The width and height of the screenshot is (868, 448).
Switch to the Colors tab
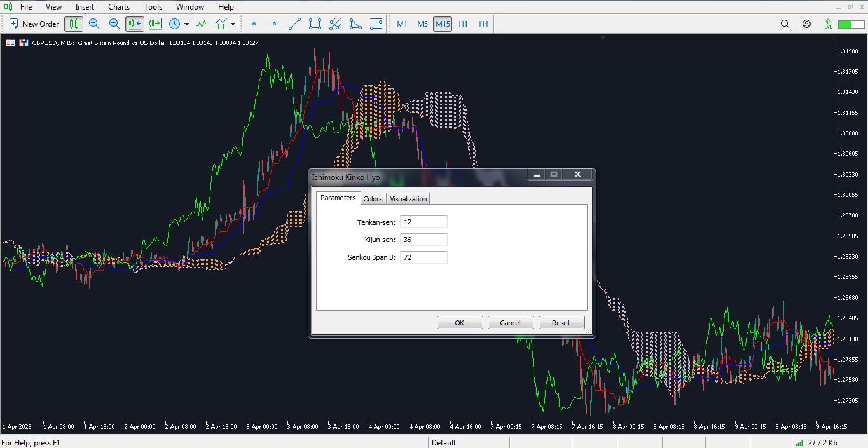tap(373, 199)
